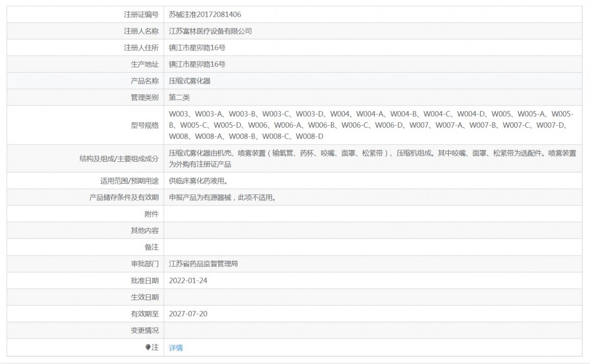Click the 产品名称 label

(145, 81)
